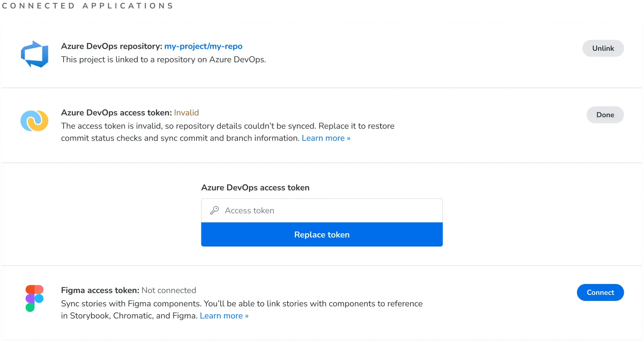This screenshot has width=644, height=342.
Task: Click the Connected Applications heading
Action: (88, 6)
